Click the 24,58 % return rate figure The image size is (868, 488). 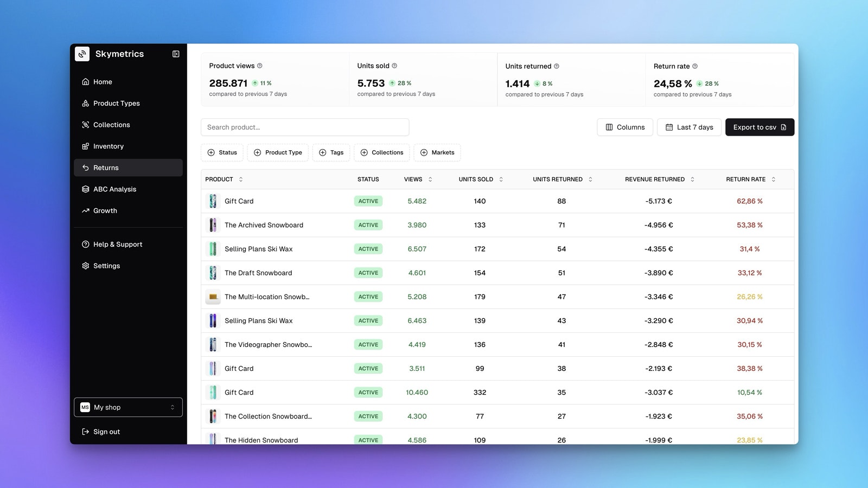673,84
